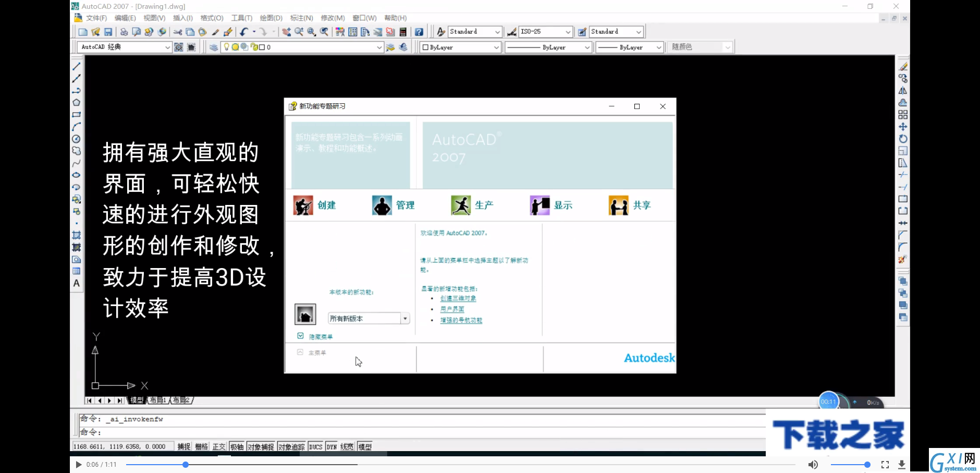
Task: Select the Pan realtime hand icon
Action: pos(287,32)
